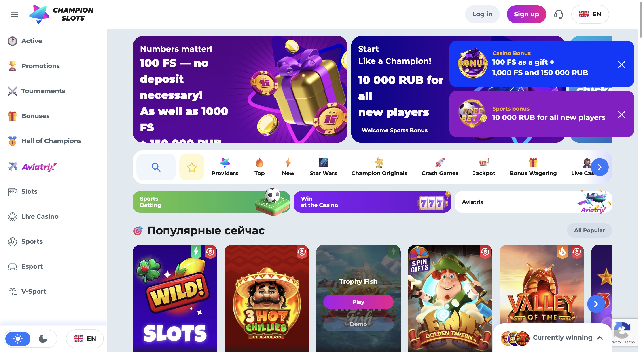Switch to dark theme moon toggle
The width and height of the screenshot is (644, 352).
43,339
